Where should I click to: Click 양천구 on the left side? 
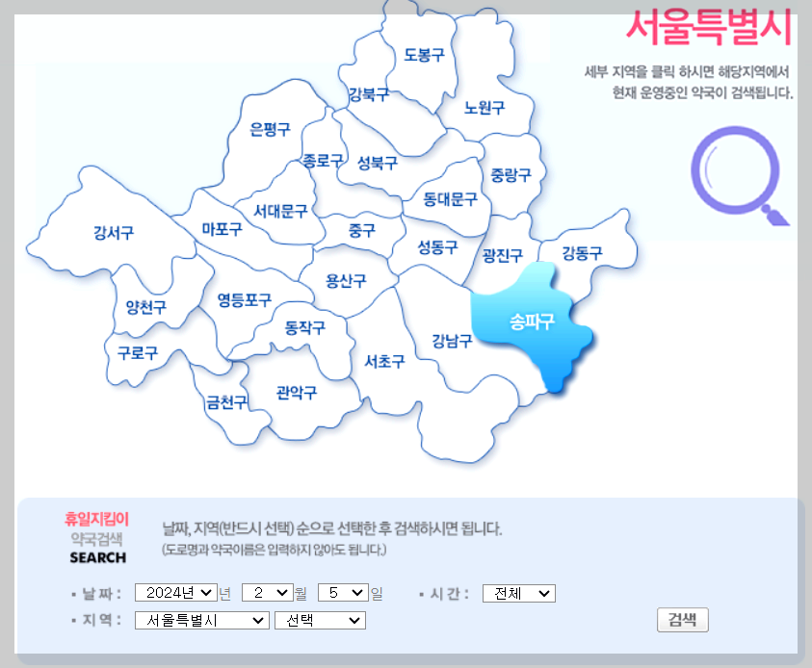pyautogui.click(x=144, y=303)
